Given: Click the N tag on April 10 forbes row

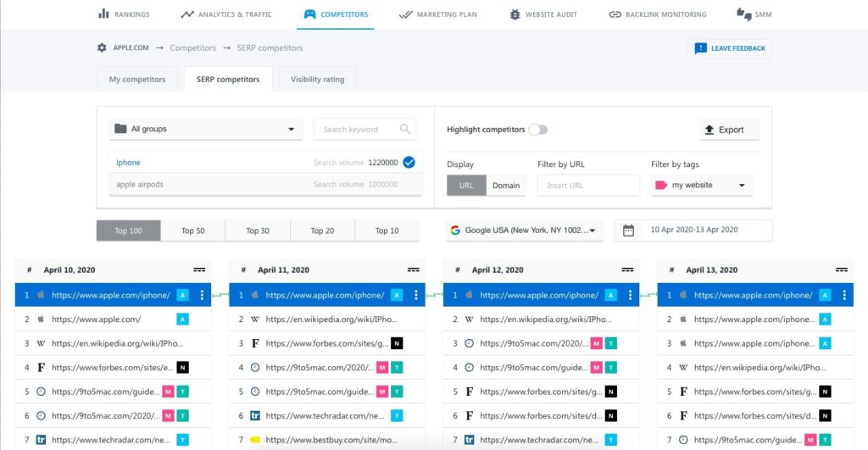Looking at the screenshot, I should (183, 367).
